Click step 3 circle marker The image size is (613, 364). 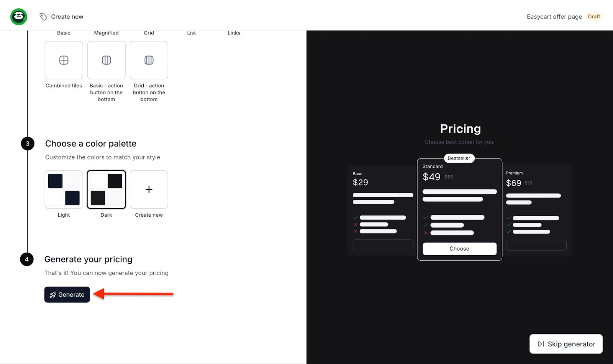click(28, 144)
